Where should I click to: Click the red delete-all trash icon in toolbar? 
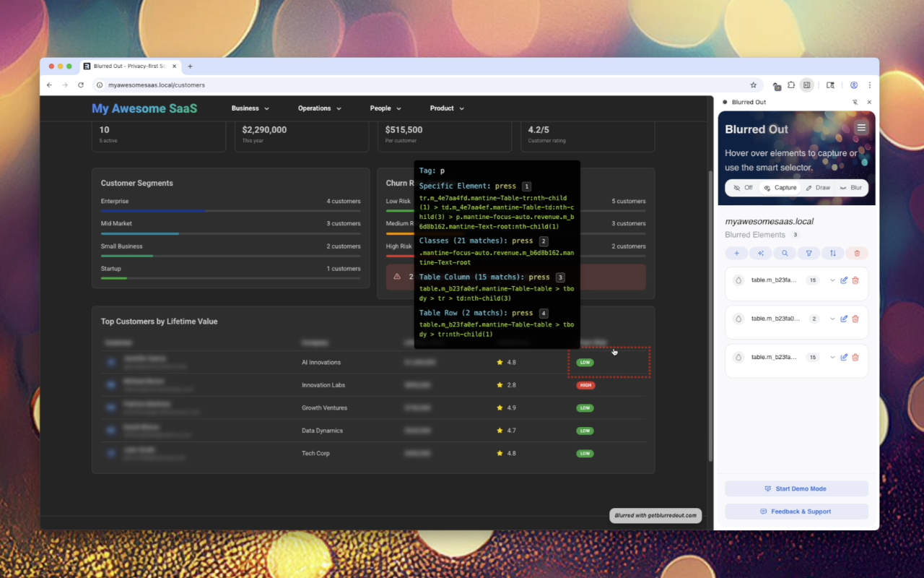click(x=857, y=254)
